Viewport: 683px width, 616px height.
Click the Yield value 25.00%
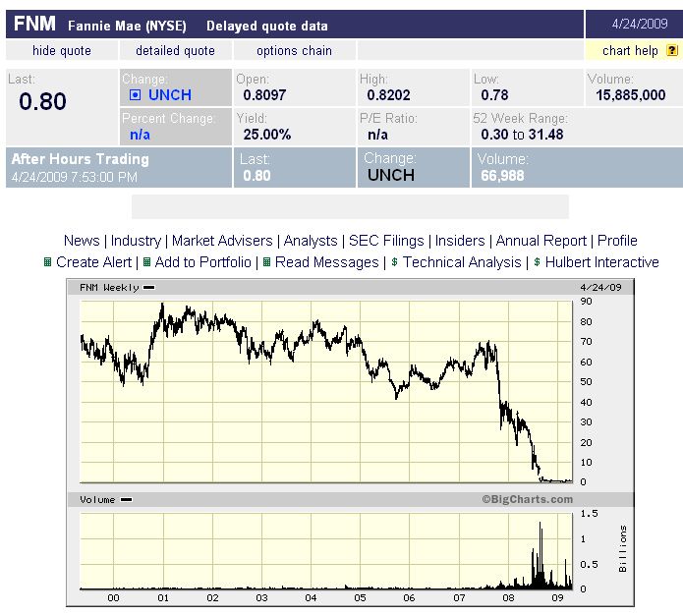click(267, 134)
